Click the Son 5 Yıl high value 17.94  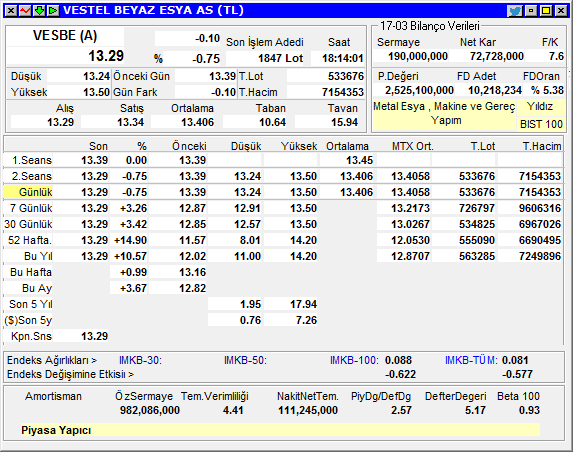(303, 304)
